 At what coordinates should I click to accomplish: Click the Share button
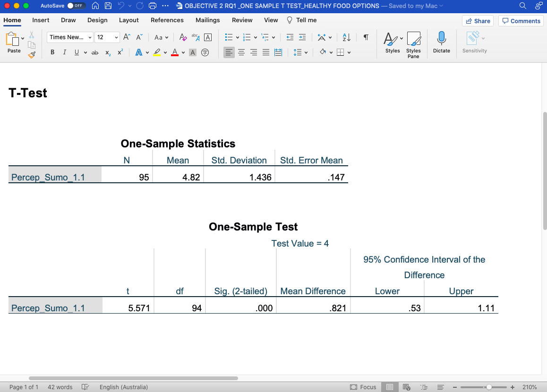478,21
